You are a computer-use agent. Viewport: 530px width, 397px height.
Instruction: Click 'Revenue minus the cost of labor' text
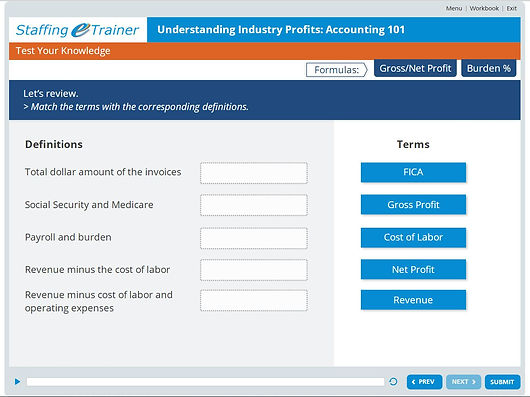coord(97,270)
